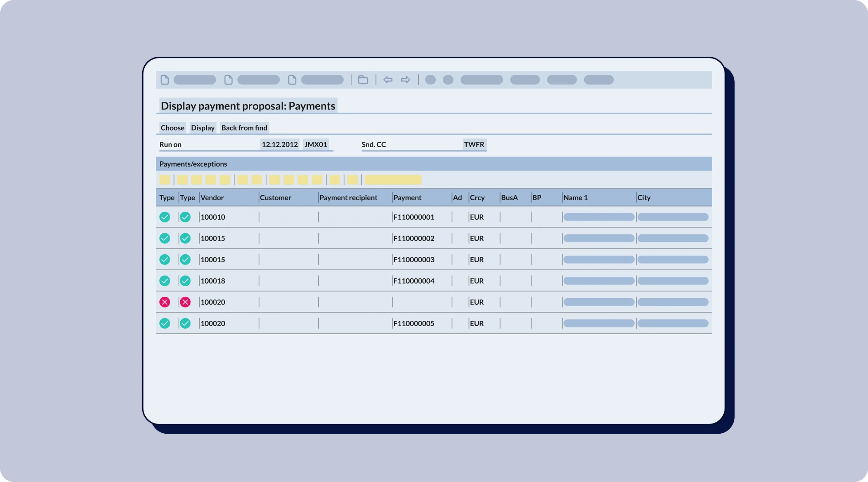This screenshot has height=482, width=868.
Task: Click the forward navigation arrow icon
Action: point(405,80)
